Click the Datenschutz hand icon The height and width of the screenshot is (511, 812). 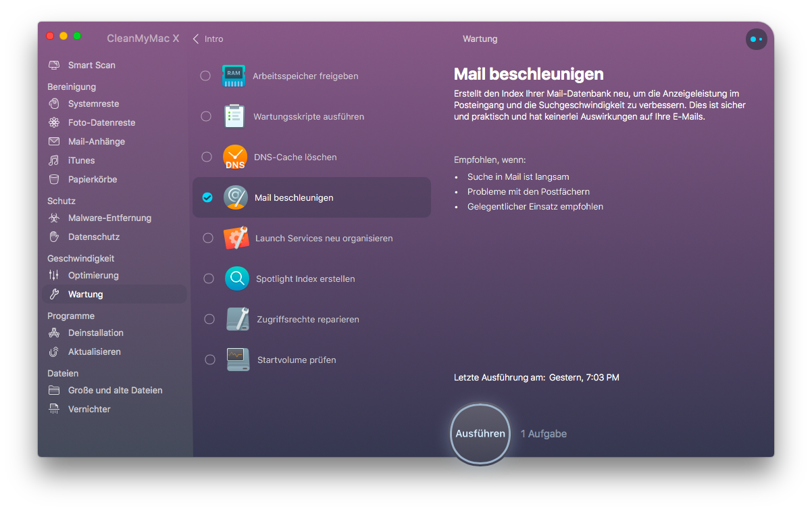click(x=54, y=237)
